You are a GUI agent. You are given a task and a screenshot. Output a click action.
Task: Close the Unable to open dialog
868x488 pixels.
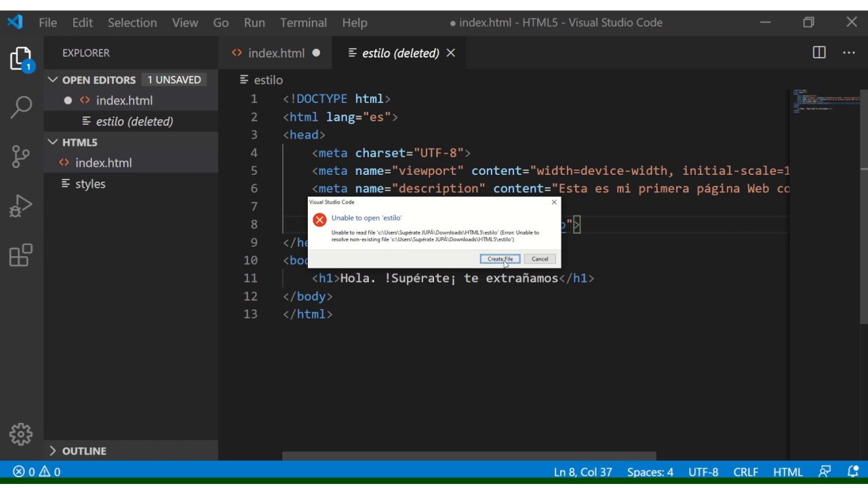tap(554, 202)
